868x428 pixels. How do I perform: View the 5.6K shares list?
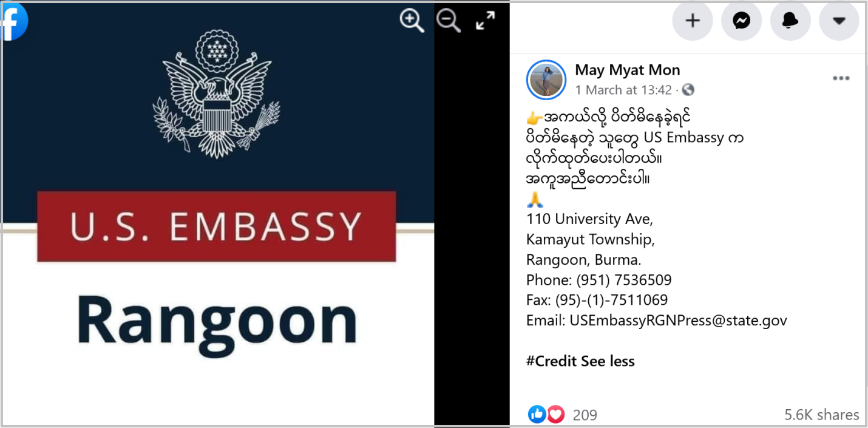(x=822, y=415)
